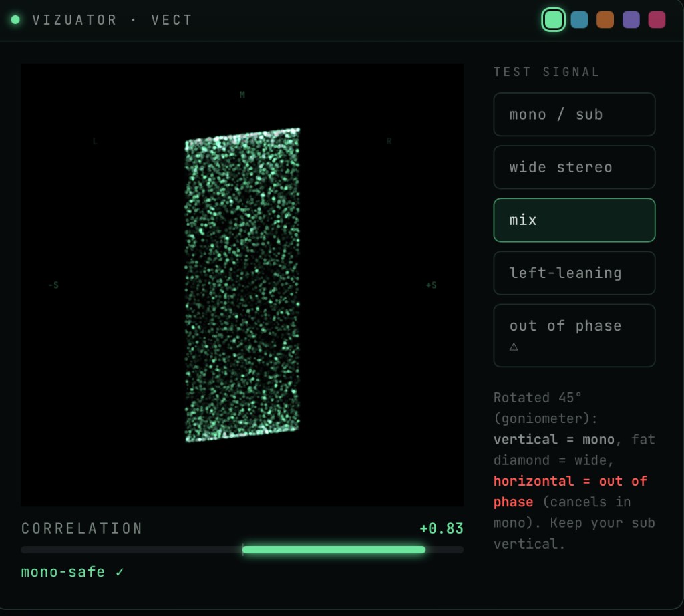Select the green theme color swatch
The width and height of the screenshot is (684, 616).
pyautogui.click(x=553, y=19)
